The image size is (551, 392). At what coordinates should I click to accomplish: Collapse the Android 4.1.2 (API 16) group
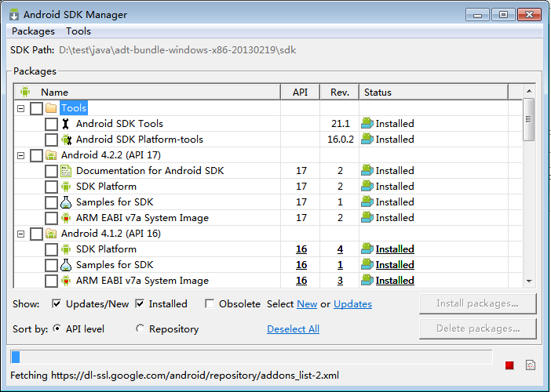click(x=21, y=234)
